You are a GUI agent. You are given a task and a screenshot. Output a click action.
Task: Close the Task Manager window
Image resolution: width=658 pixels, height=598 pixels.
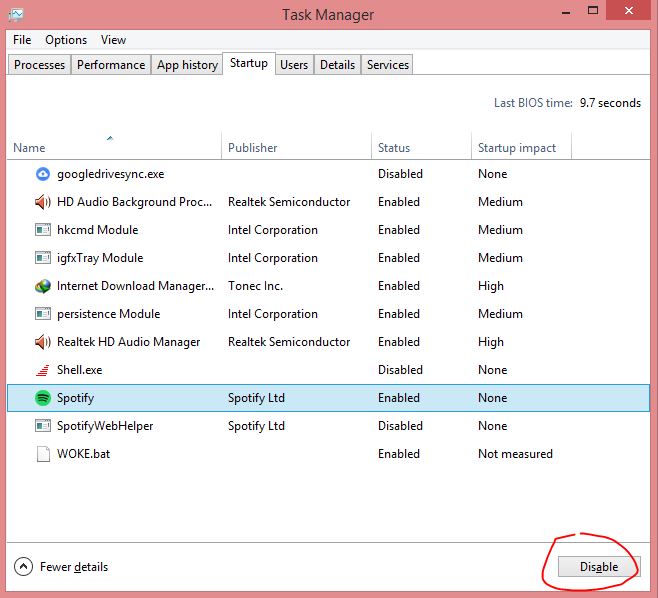629,10
